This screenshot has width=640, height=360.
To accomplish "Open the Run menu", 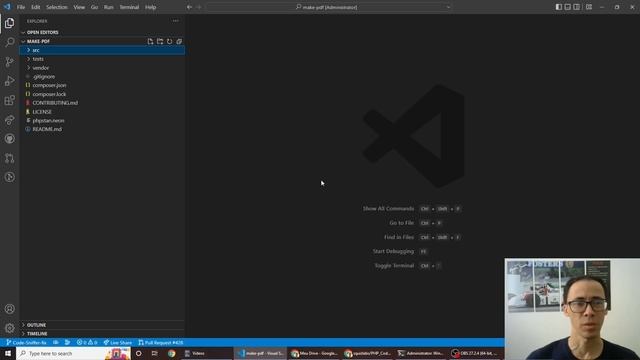I will click(109, 7).
